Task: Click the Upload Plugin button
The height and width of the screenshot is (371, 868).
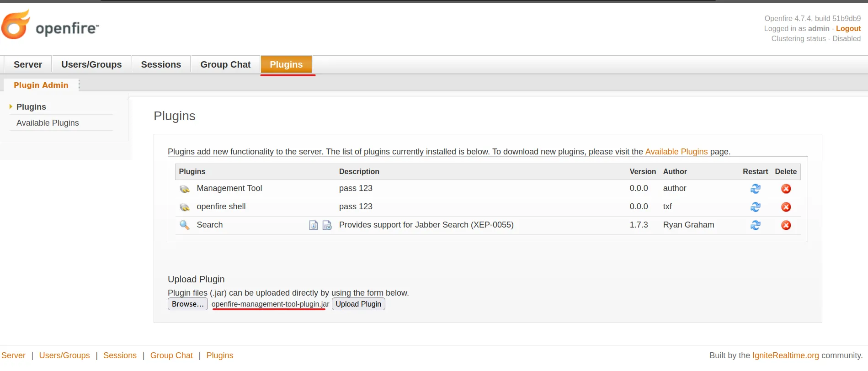Action: [358, 304]
